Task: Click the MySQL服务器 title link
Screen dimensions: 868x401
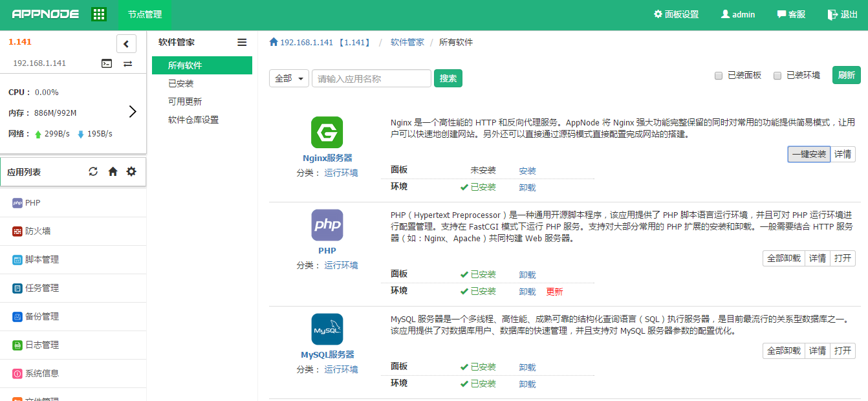Action: pos(327,354)
